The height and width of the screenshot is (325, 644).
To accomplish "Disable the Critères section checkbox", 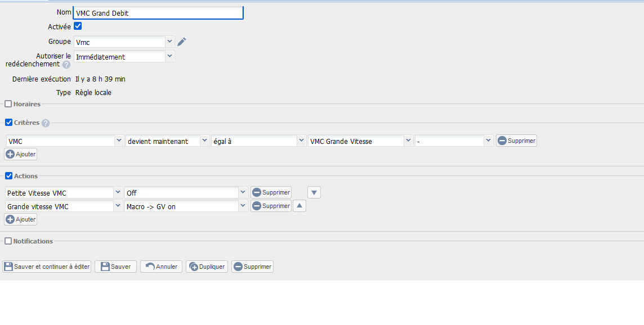I will point(8,123).
